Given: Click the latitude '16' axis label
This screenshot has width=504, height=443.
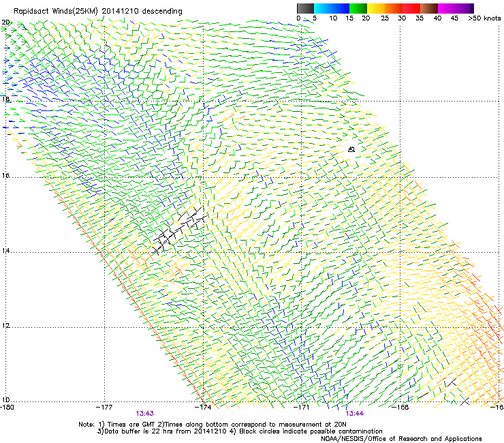Looking at the screenshot, I should click(5, 175).
